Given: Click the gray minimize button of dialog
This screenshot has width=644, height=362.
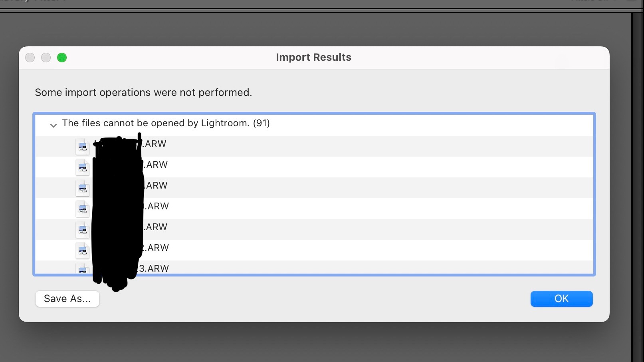Looking at the screenshot, I should pos(46,58).
